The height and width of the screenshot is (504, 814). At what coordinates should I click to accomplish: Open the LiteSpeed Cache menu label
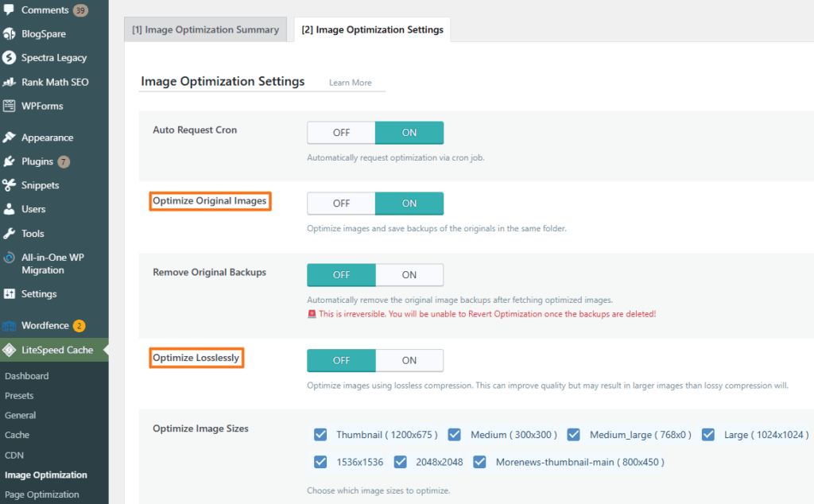pyautogui.click(x=57, y=350)
